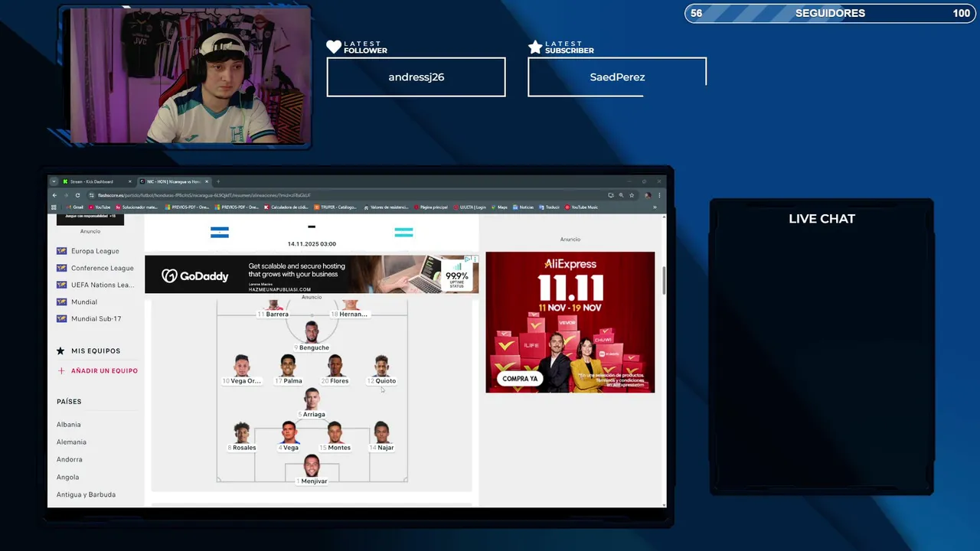Open the Conference League link in sidebar
980x551 pixels.
(103, 268)
